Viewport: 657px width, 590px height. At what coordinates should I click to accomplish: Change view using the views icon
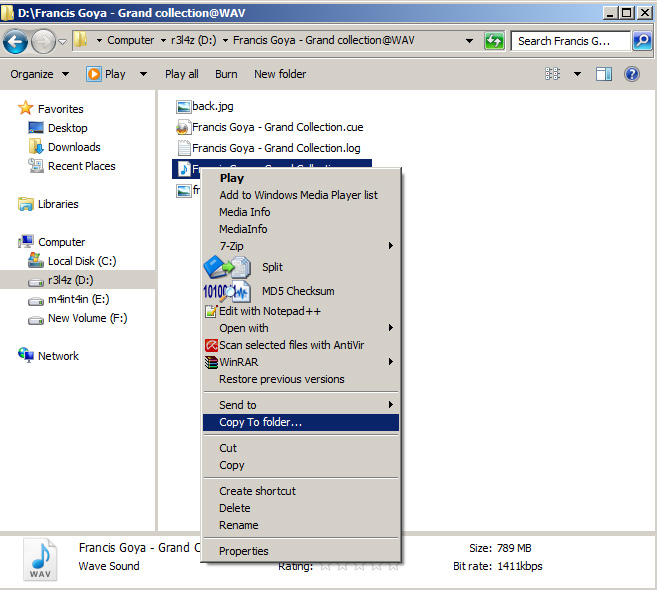(552, 74)
